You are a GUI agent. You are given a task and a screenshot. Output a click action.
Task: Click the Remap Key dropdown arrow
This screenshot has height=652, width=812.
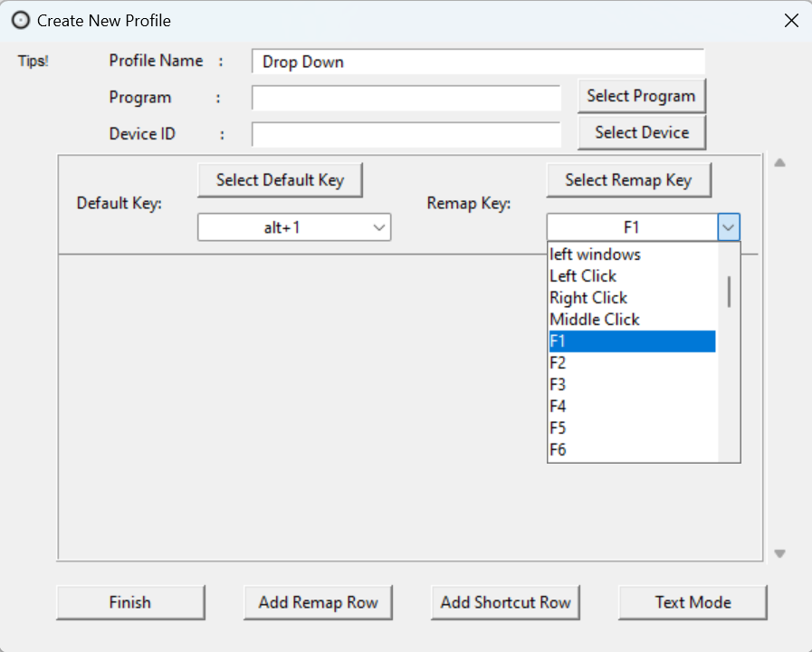click(x=729, y=226)
